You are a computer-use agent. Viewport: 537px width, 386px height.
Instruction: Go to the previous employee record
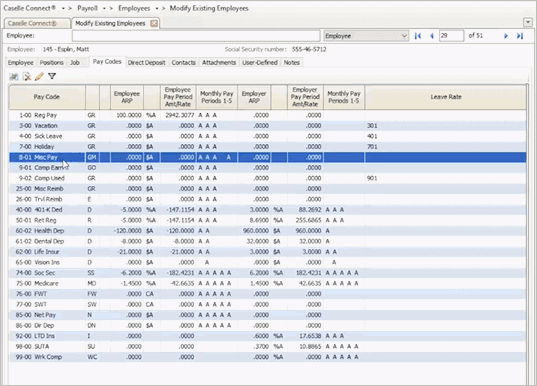432,36
